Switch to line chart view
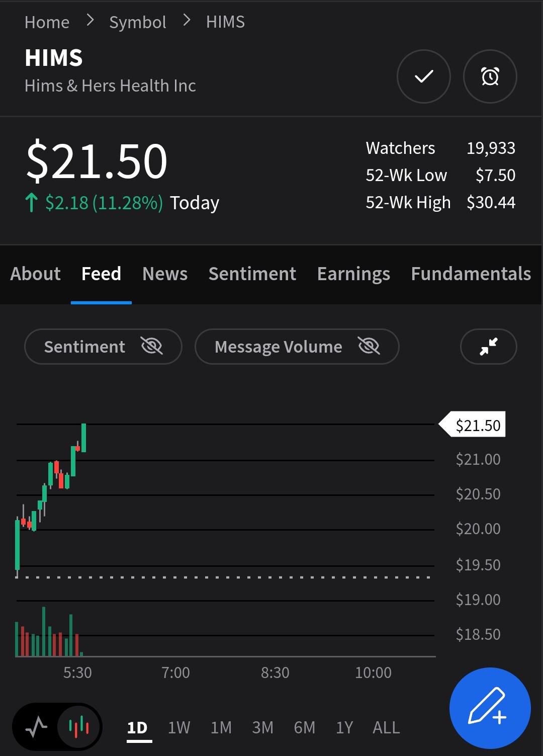The width and height of the screenshot is (543, 756). pos(36,727)
